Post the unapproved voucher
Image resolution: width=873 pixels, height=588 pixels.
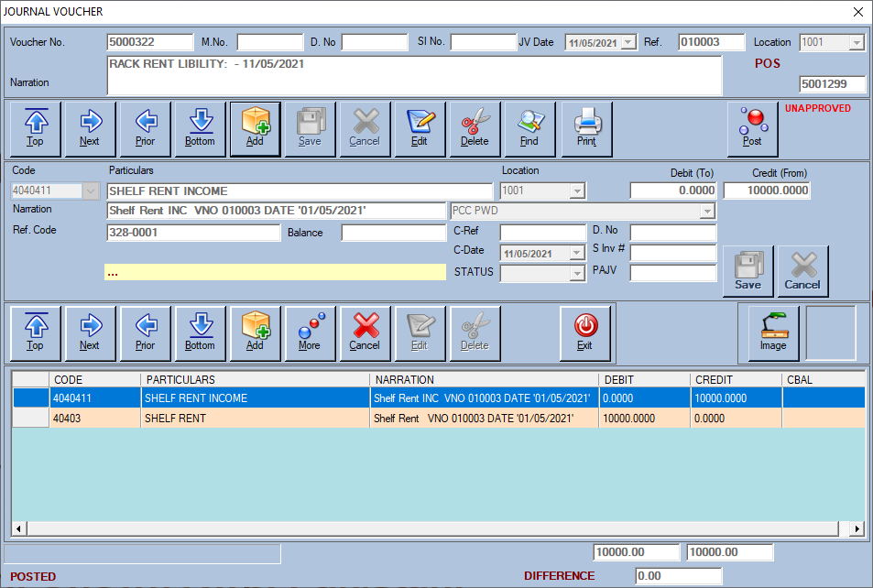[752, 128]
